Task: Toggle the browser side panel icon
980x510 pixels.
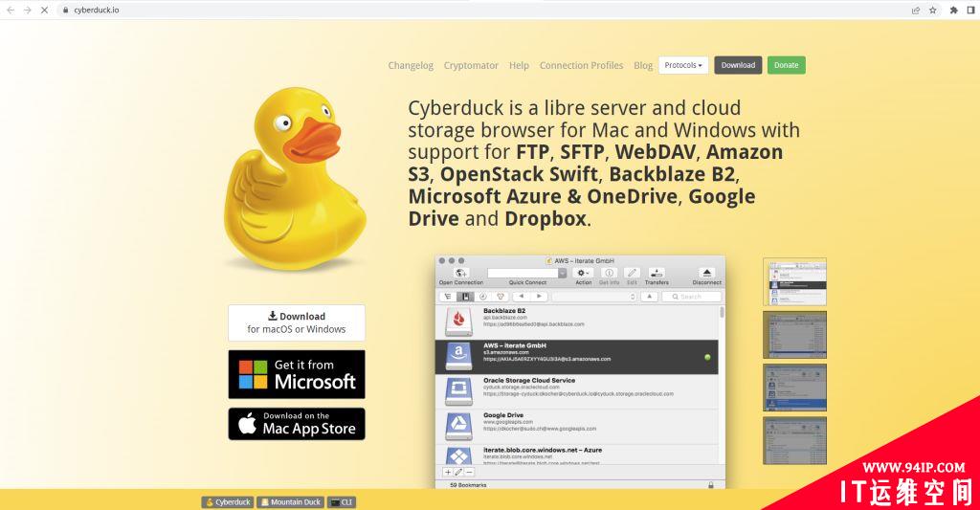Action: [x=971, y=10]
